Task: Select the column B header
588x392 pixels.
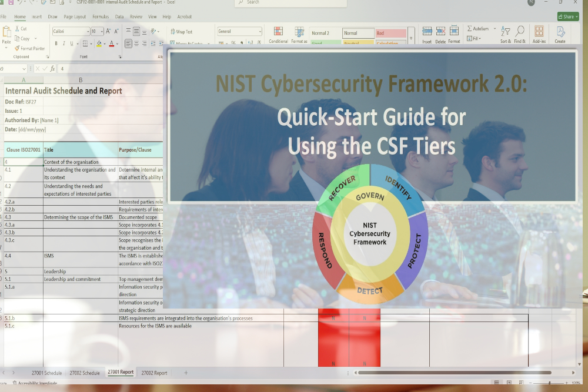Action: pyautogui.click(x=81, y=80)
